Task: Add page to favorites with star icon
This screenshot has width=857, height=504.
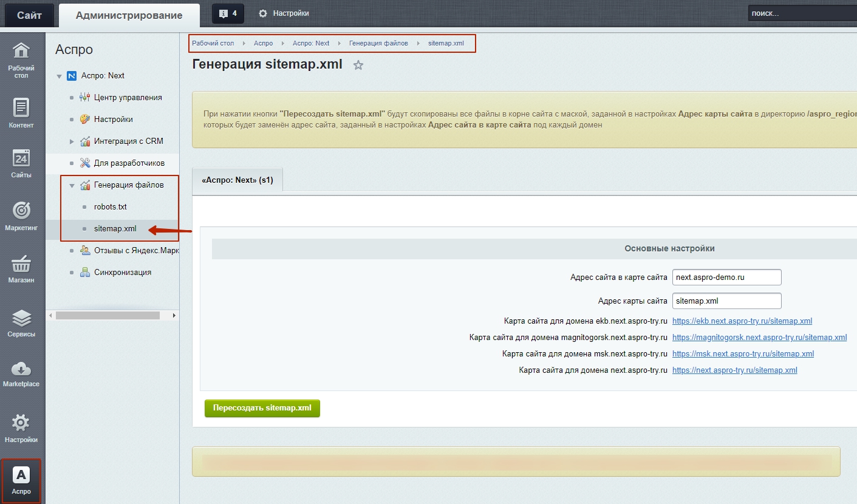Action: click(358, 65)
